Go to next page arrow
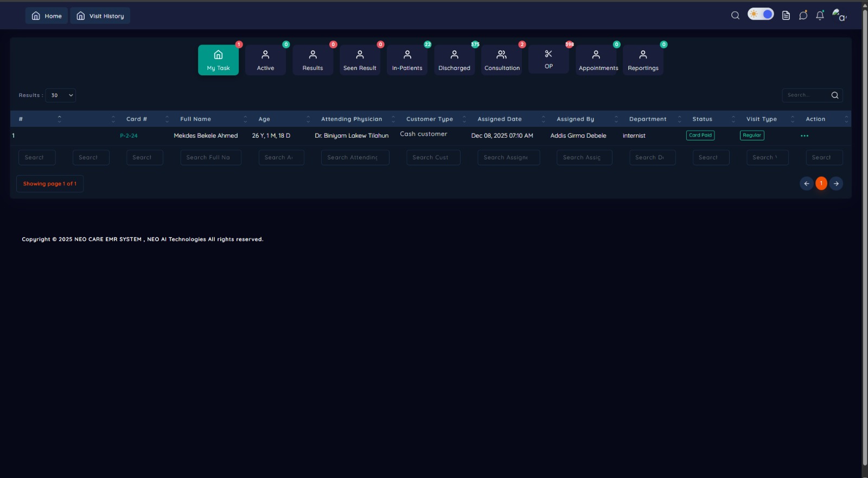 pyautogui.click(x=836, y=184)
